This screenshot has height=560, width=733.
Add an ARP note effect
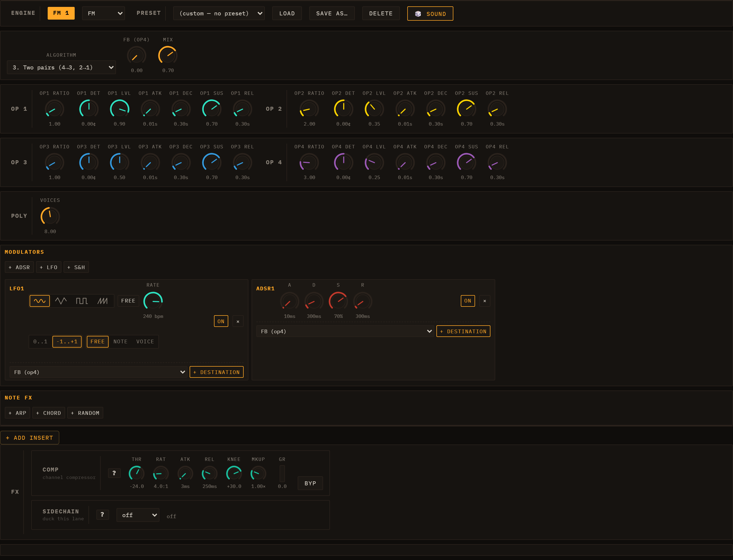point(17,413)
